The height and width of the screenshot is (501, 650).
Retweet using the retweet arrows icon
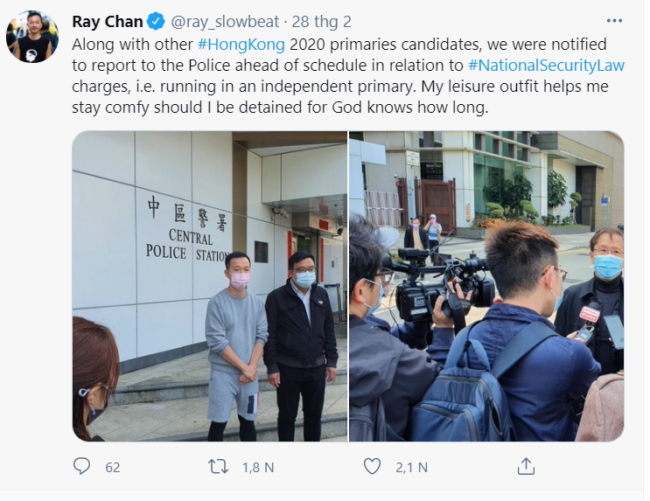[217, 466]
